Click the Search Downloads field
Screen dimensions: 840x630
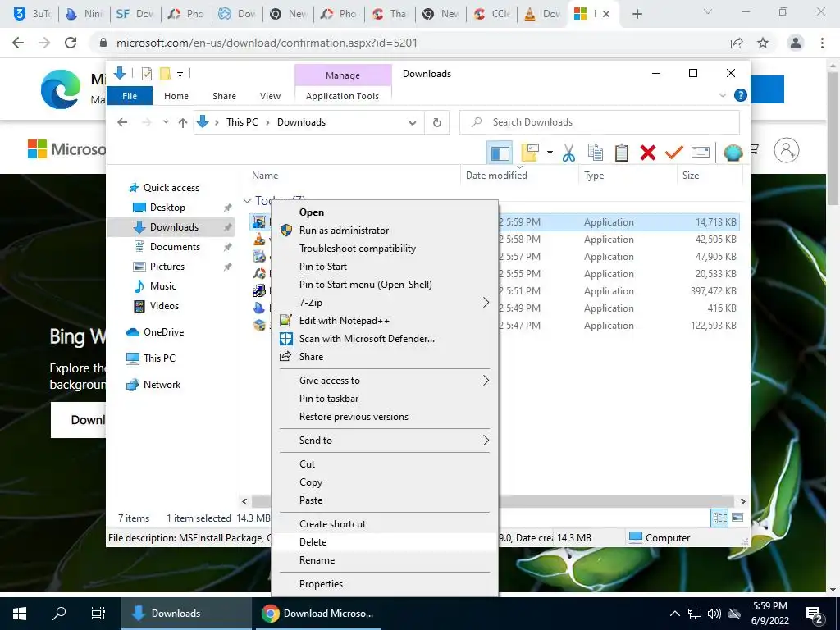coord(600,122)
